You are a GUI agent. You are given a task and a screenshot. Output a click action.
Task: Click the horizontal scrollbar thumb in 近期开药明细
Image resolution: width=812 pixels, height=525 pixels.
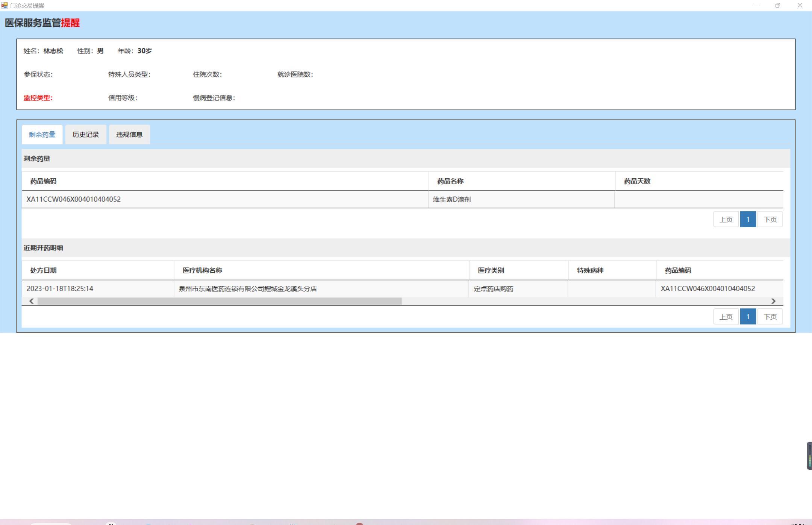(220, 301)
